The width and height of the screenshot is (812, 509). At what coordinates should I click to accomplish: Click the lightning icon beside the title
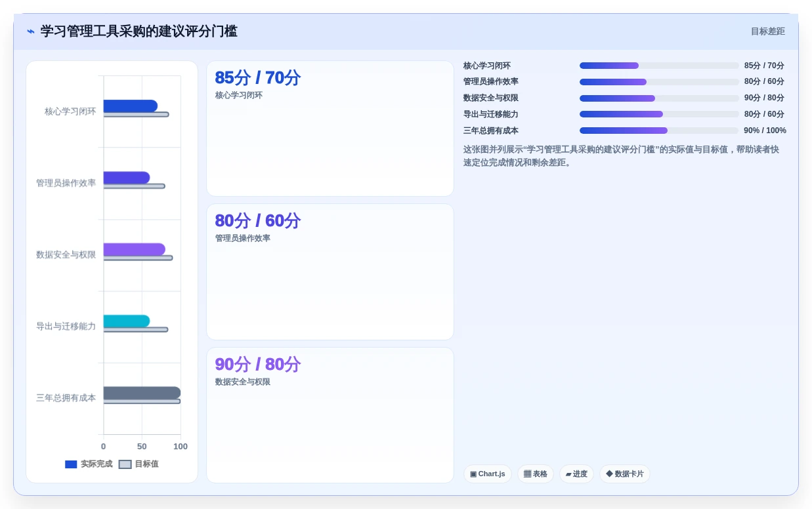(31, 31)
